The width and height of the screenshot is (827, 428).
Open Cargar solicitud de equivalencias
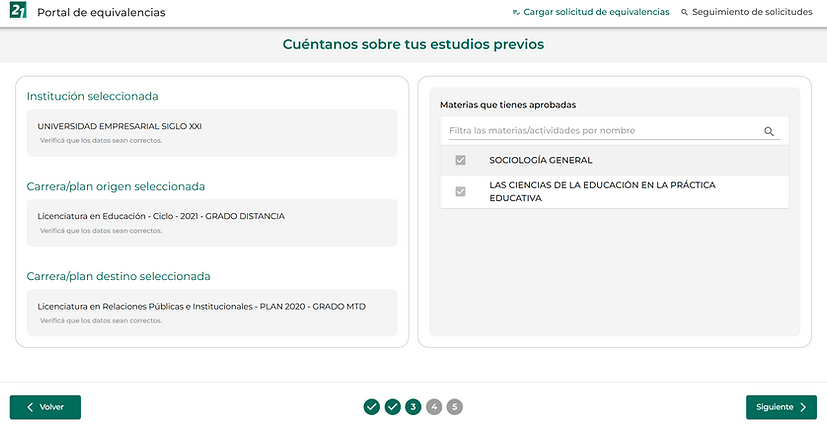click(x=591, y=12)
